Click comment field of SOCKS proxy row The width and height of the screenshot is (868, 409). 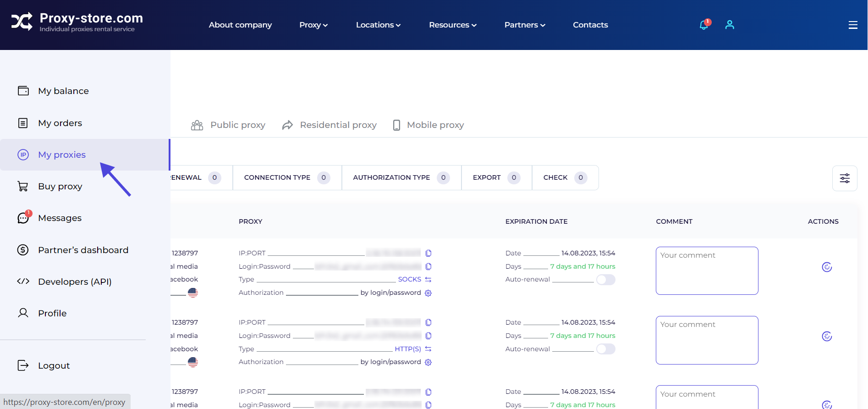point(707,271)
